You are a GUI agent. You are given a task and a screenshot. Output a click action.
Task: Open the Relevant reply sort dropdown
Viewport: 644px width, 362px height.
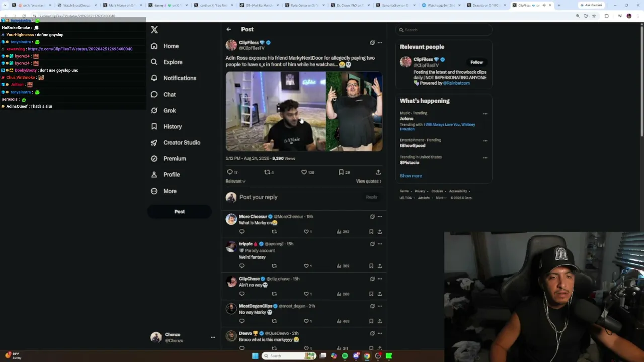[235, 182]
